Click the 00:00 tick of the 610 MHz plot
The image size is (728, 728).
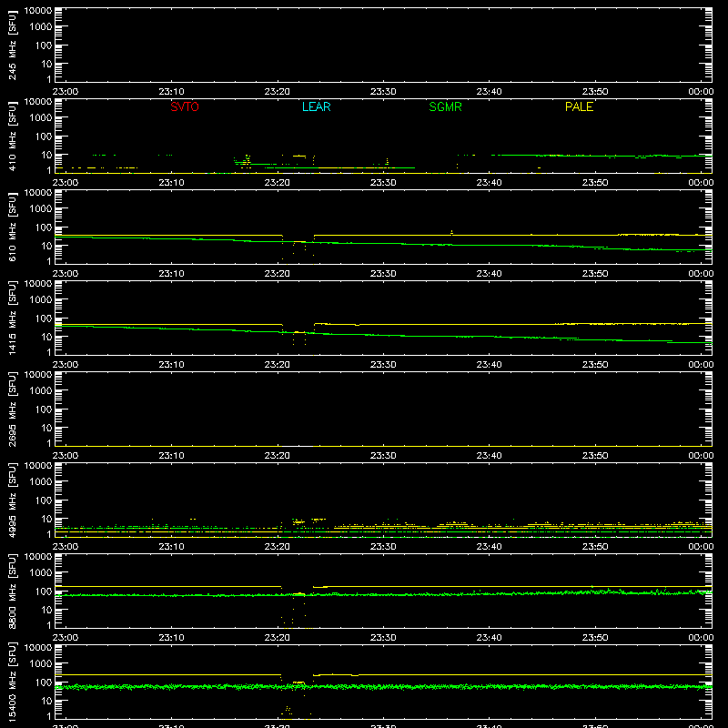click(x=701, y=274)
